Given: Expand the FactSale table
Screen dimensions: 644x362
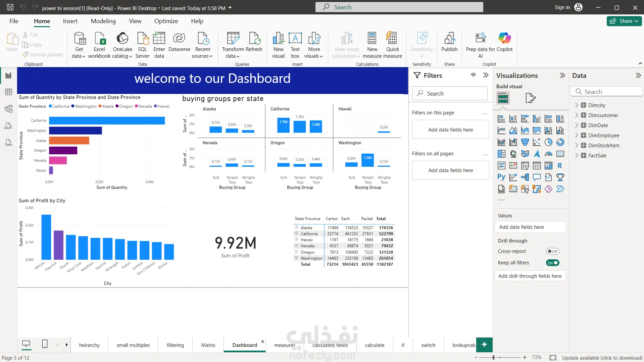Looking at the screenshot, I should point(577,155).
